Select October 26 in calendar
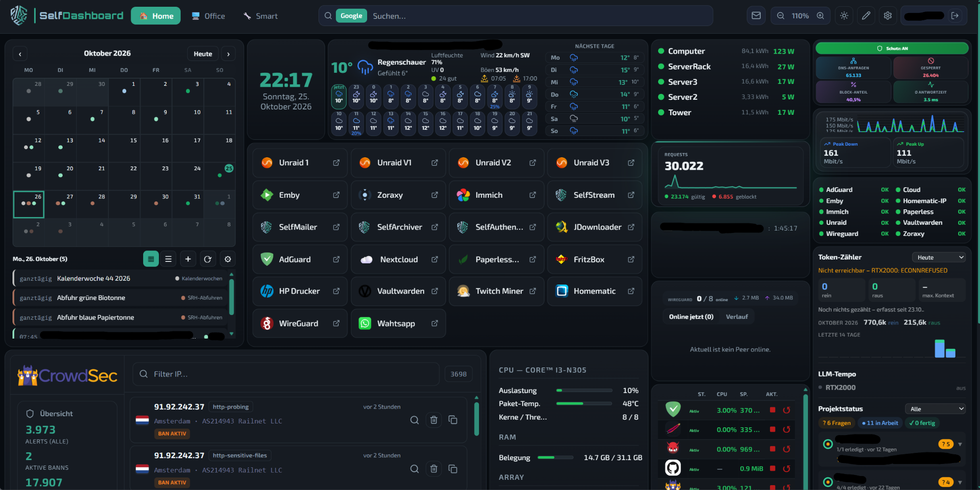 click(29, 204)
